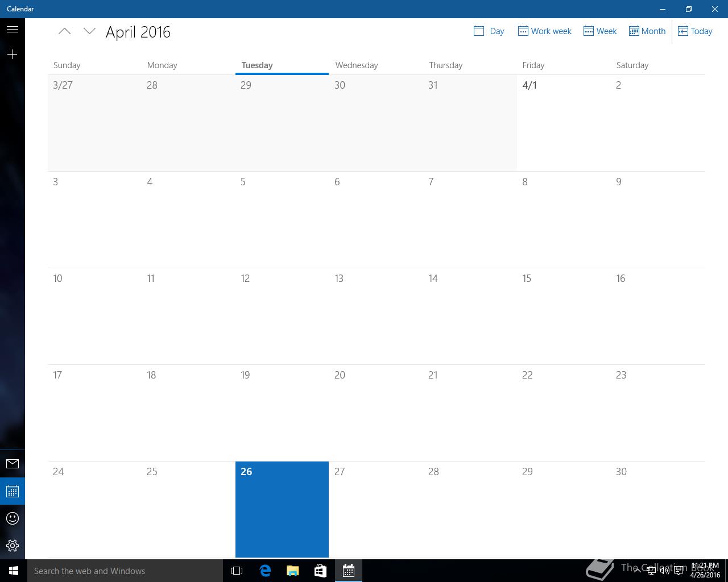Select April 15 on the calendar

563,316
